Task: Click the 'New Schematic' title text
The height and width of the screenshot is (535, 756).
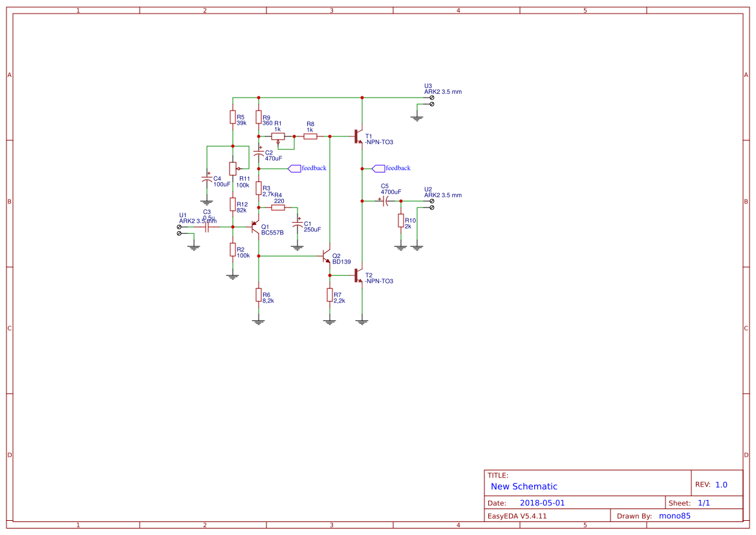Action: [524, 487]
